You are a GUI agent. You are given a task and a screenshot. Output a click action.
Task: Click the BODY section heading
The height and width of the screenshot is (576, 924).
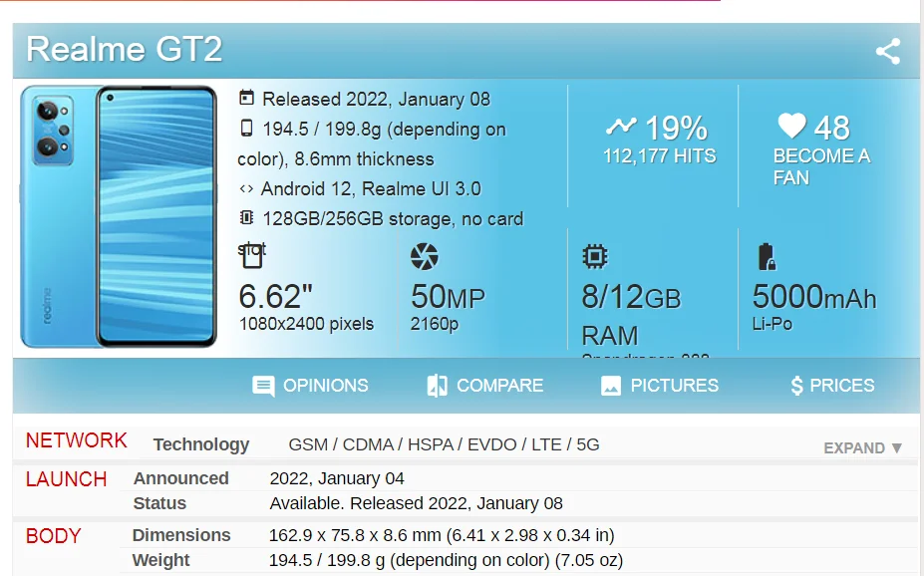coord(53,536)
